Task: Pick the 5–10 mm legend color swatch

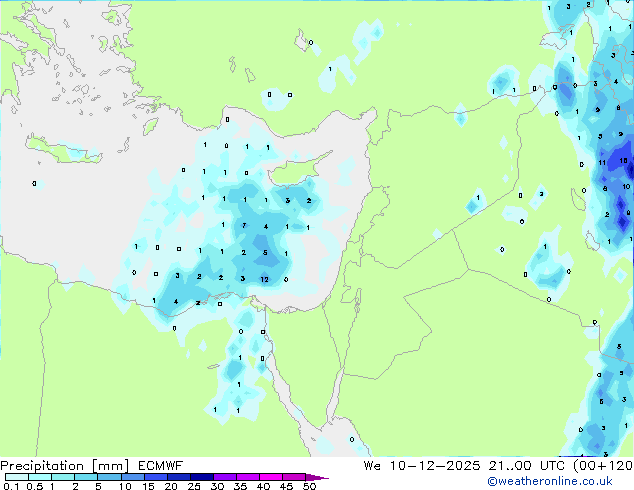Action: (109, 477)
